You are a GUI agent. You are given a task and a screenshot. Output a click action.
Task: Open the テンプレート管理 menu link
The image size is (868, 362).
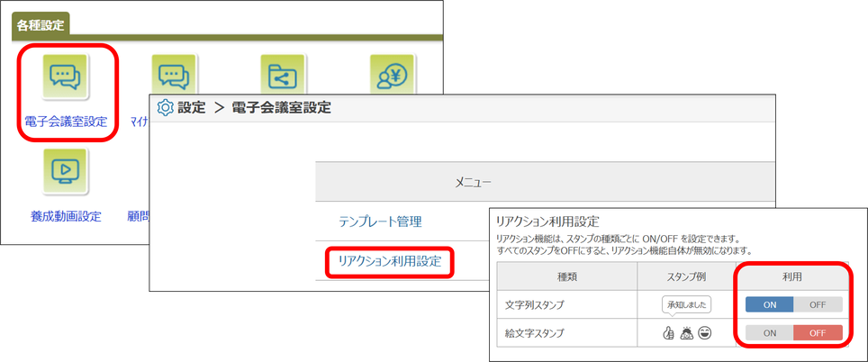point(379,222)
